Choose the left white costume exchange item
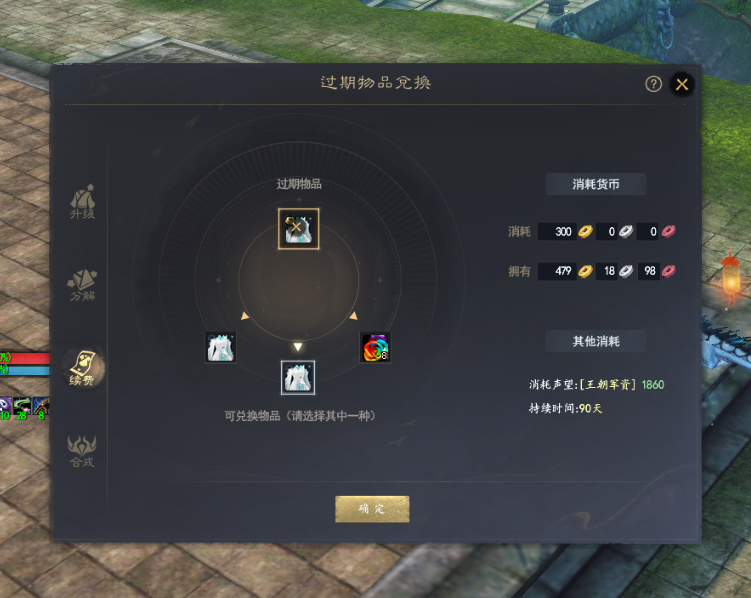751x598 pixels. click(220, 347)
